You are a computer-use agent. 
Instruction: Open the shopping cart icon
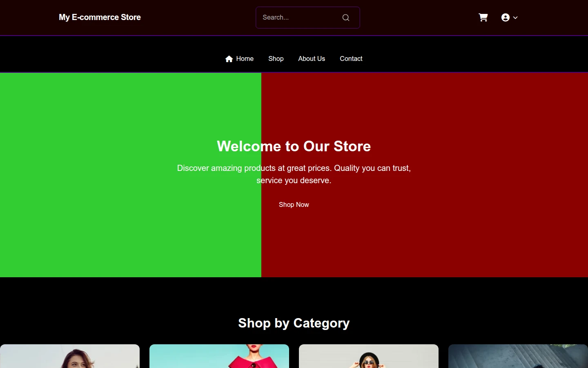pyautogui.click(x=483, y=18)
